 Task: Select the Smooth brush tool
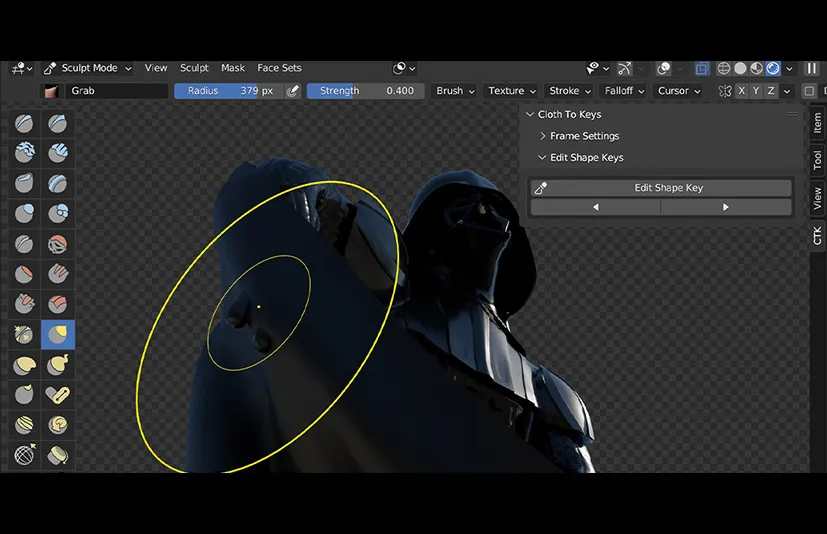[57, 244]
